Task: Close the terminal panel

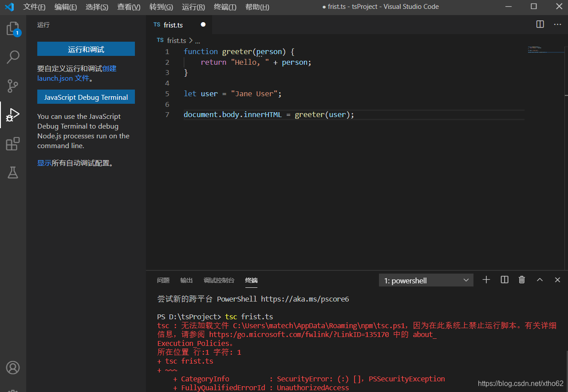Action: coord(558,280)
